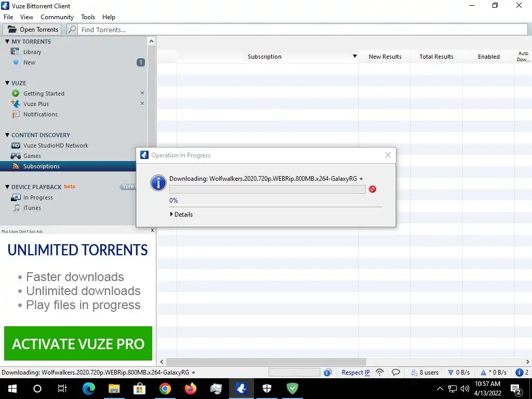The image size is (532, 399).
Task: Collapse the DEVICE PLAYBACK section
Action: (x=7, y=187)
